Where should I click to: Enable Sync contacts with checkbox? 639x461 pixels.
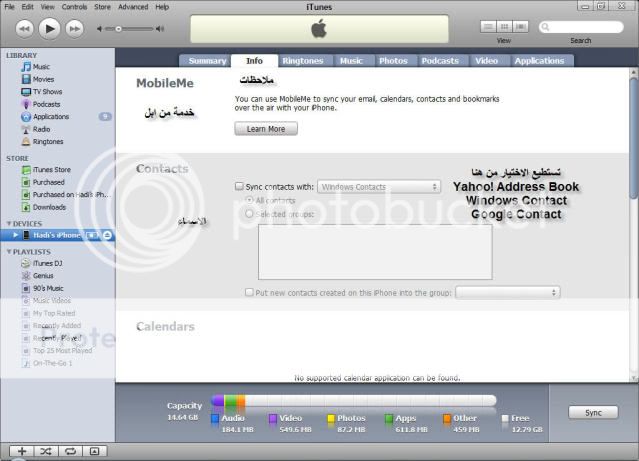(x=239, y=186)
